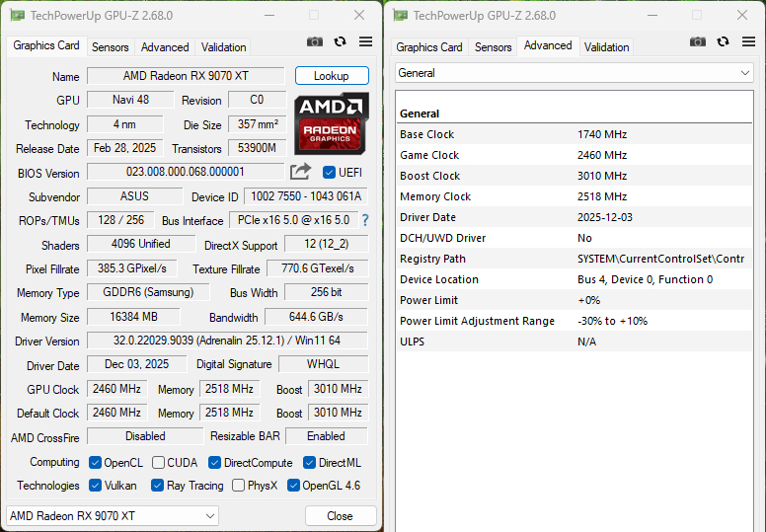Select the Game Clock row showing 2460 MHz
The image size is (766, 532).
coord(574,155)
